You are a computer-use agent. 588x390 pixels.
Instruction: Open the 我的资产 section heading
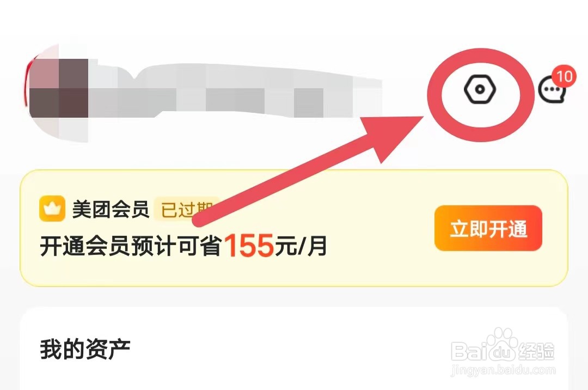point(85,349)
